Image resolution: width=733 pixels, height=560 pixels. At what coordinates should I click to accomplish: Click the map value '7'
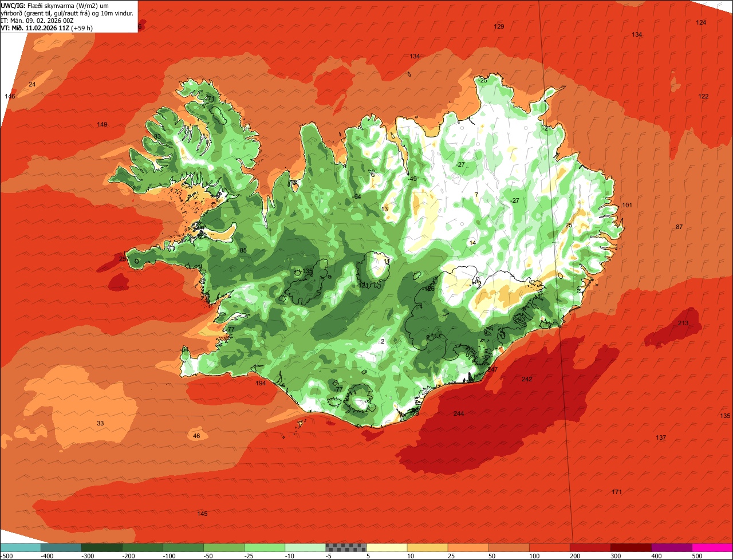pos(476,195)
